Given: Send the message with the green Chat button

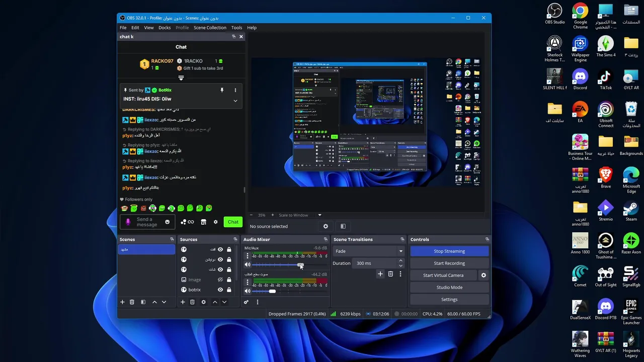Looking at the screenshot, I should pyautogui.click(x=233, y=222).
